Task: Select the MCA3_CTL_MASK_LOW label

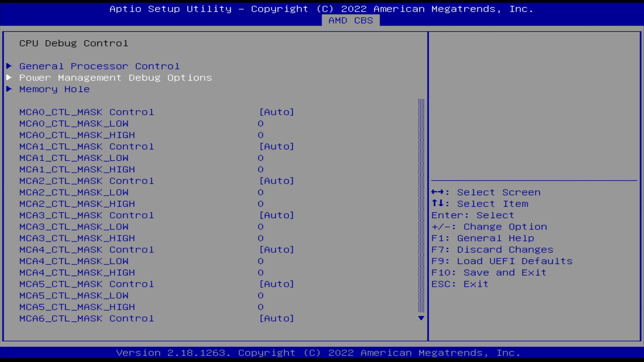Action: [74, 227]
